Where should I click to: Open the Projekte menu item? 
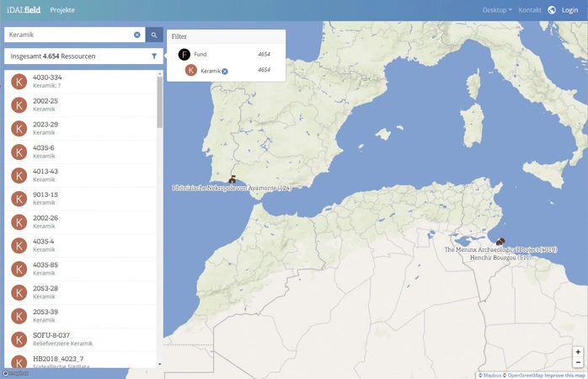[62, 10]
